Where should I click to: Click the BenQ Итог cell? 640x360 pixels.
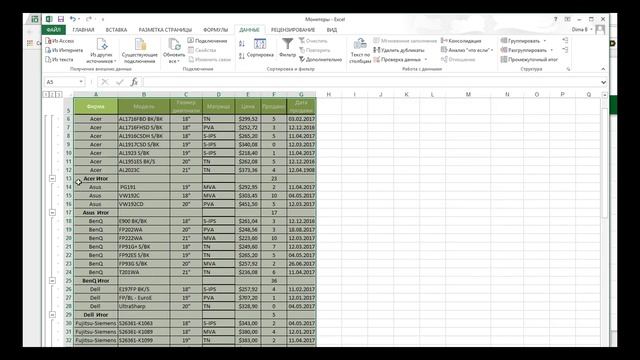tap(96, 281)
